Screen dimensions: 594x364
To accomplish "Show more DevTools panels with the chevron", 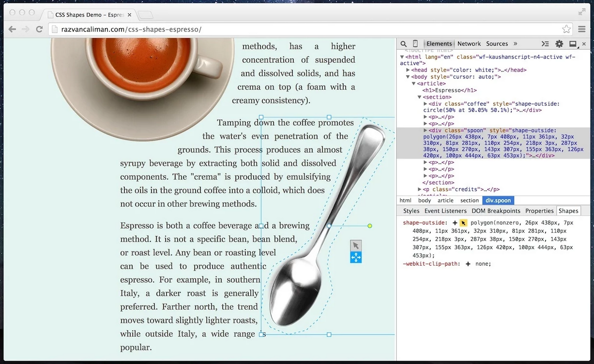I will 515,44.
